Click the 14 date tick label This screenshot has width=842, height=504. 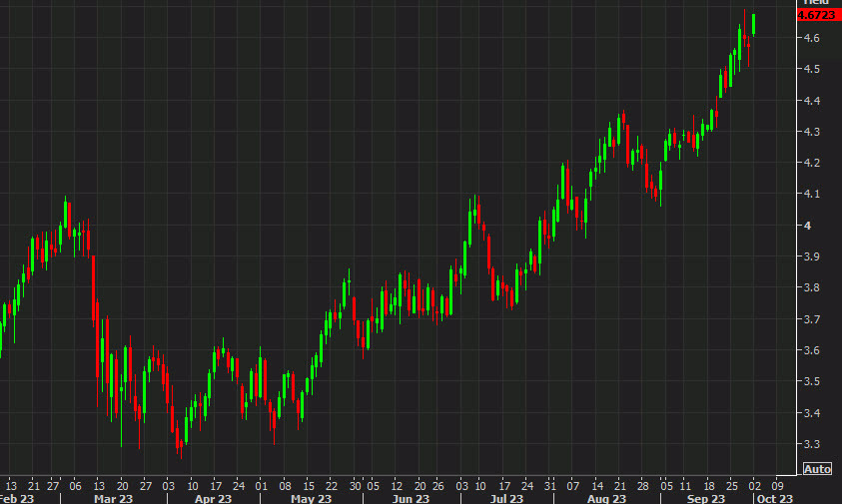(597, 486)
